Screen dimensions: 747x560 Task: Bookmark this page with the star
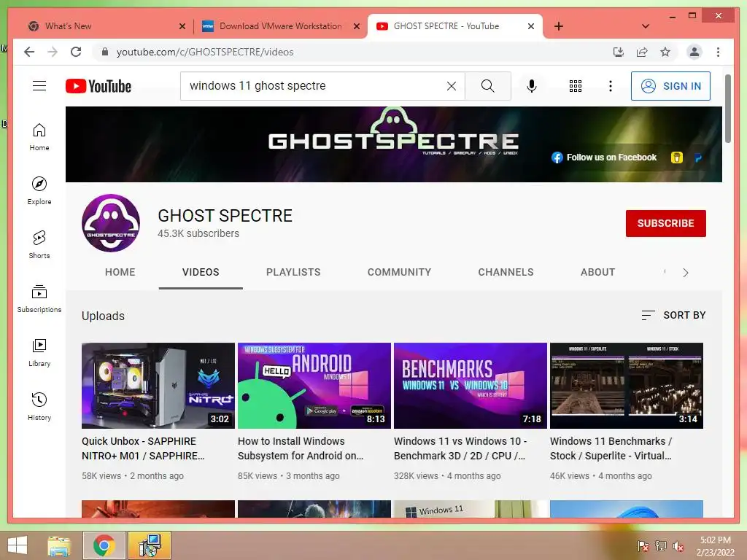click(665, 52)
